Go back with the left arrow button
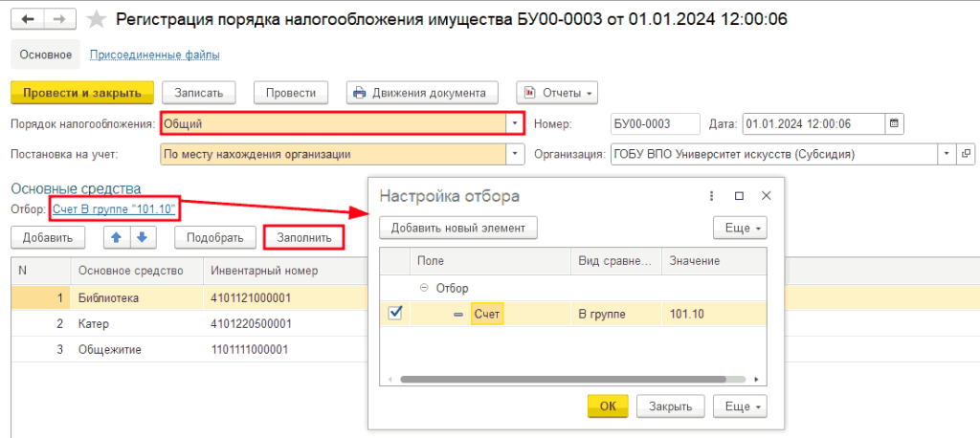Screen dimensions: 980x438 [28, 19]
